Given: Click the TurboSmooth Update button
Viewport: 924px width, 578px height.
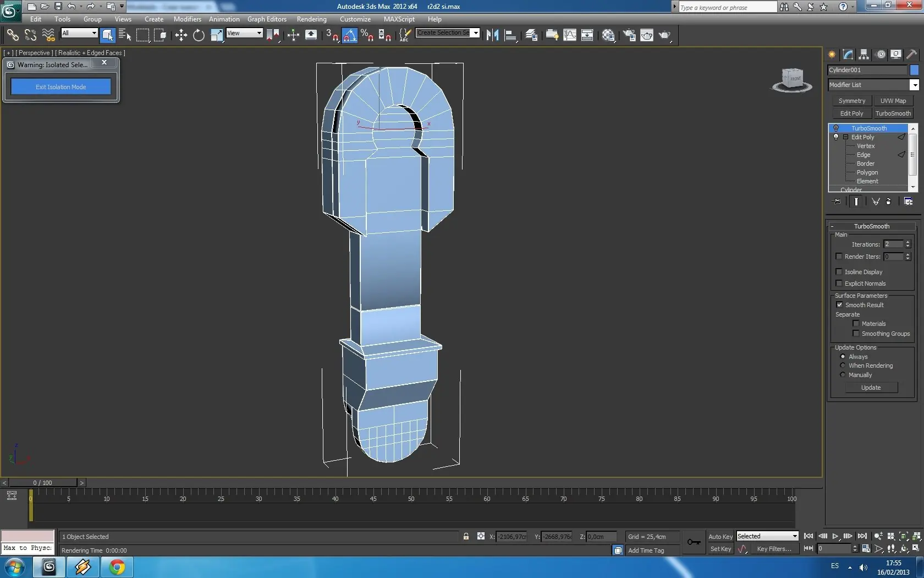Looking at the screenshot, I should click(x=871, y=388).
